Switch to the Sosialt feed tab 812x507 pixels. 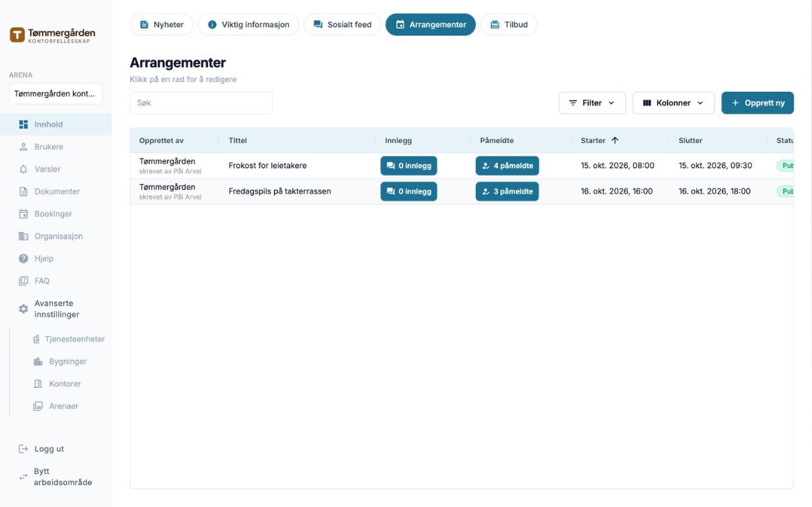pos(342,25)
